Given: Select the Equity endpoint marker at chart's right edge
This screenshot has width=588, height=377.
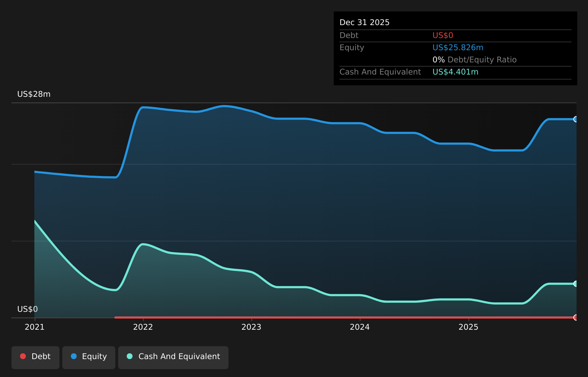Looking at the screenshot, I should (x=576, y=119).
